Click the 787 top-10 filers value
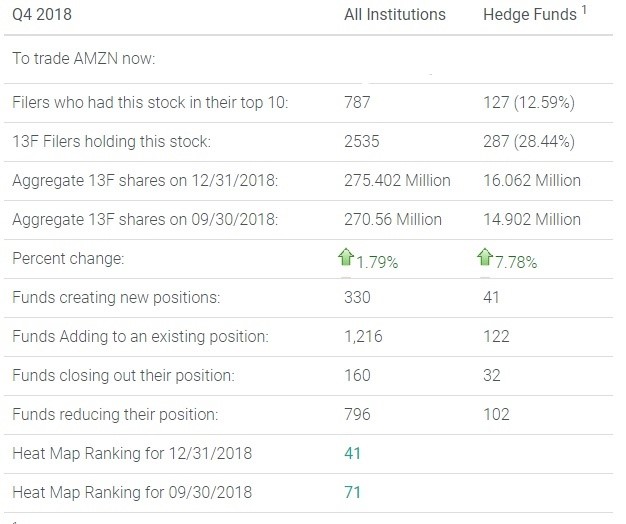626x524 pixels. [357, 102]
